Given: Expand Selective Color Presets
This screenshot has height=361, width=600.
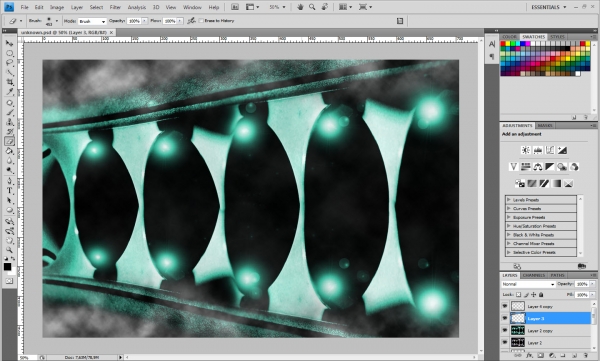Looking at the screenshot, I should [509, 252].
